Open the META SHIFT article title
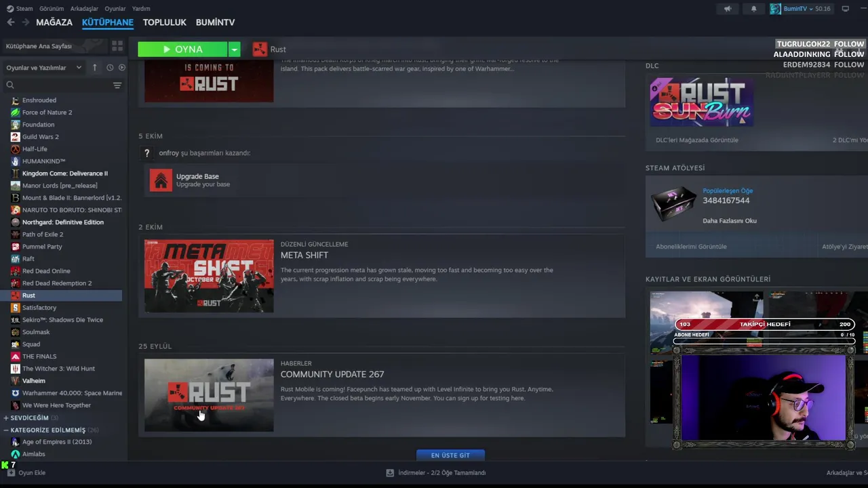Viewport: 868px width, 488px height. click(304, 256)
